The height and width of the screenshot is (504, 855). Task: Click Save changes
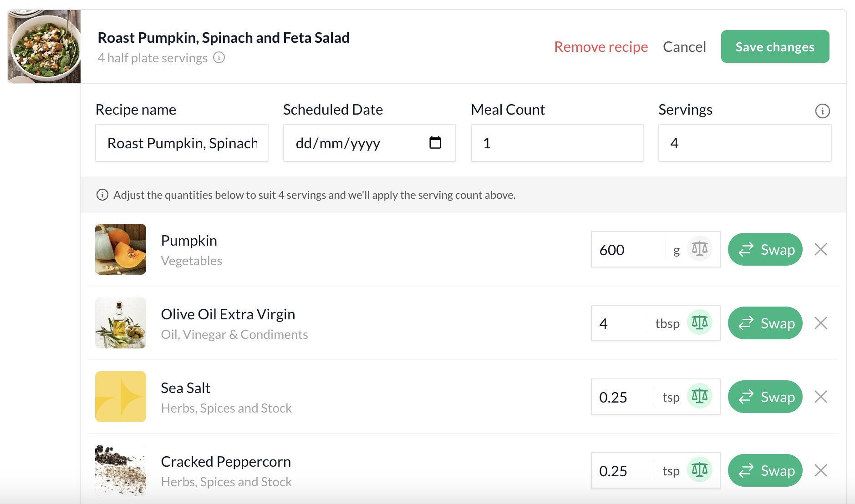click(775, 46)
